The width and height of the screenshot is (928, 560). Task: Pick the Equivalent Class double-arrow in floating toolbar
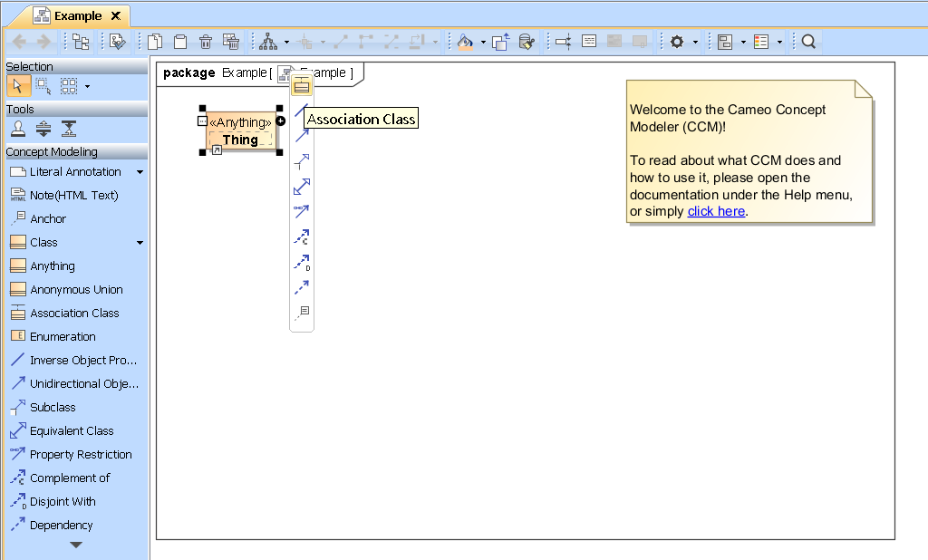click(302, 187)
